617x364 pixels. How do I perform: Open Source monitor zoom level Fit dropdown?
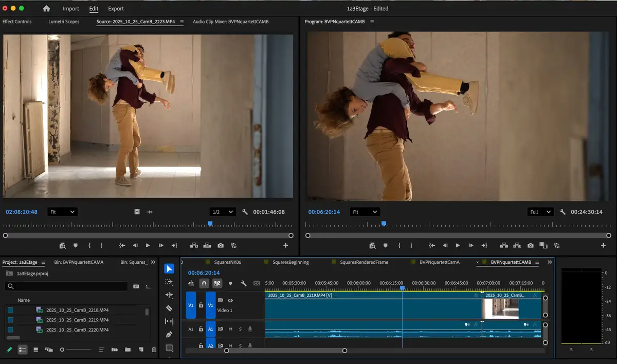[x=62, y=212]
